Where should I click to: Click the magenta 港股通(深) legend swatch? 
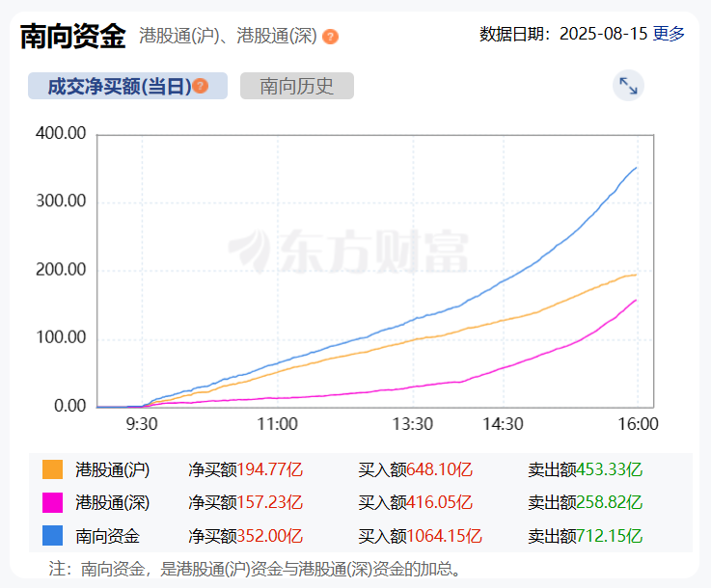point(52,503)
